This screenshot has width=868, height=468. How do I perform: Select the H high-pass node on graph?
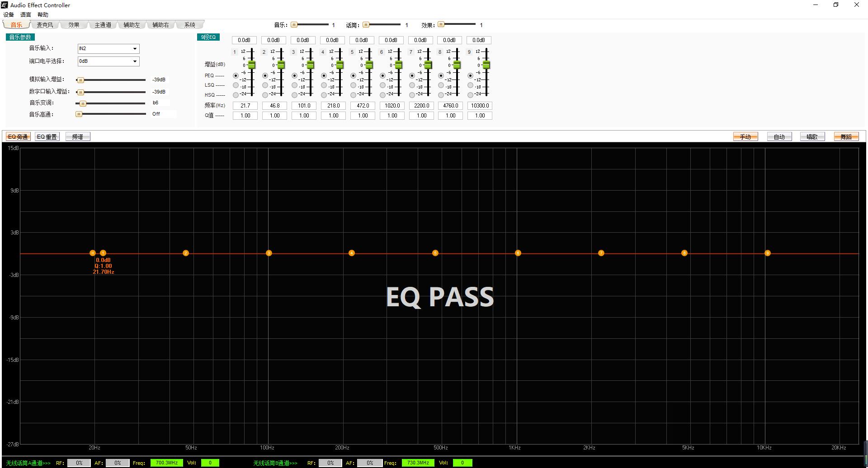click(92, 253)
